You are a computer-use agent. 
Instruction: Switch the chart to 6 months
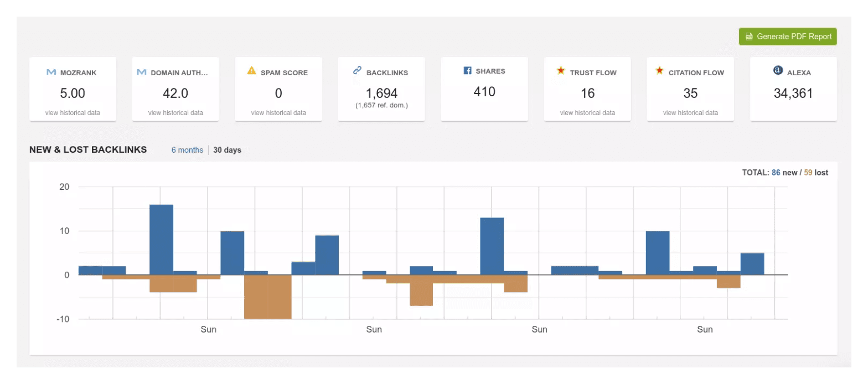187,150
